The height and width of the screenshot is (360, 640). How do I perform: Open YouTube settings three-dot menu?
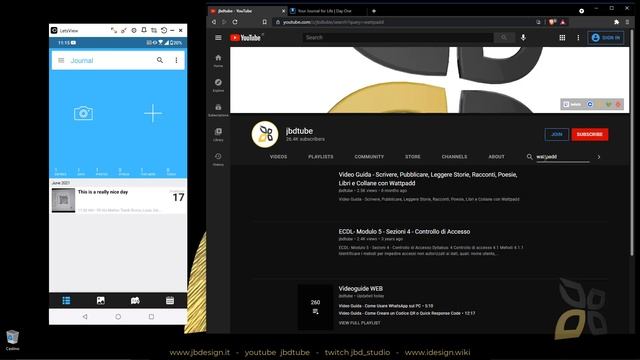click(x=578, y=38)
